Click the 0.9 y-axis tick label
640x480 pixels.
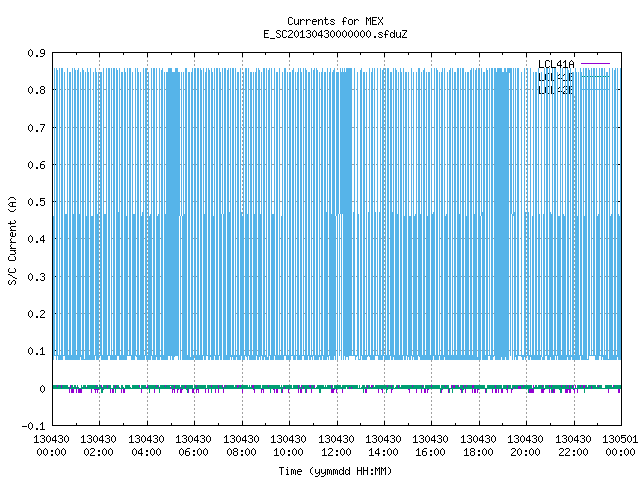tap(36, 53)
